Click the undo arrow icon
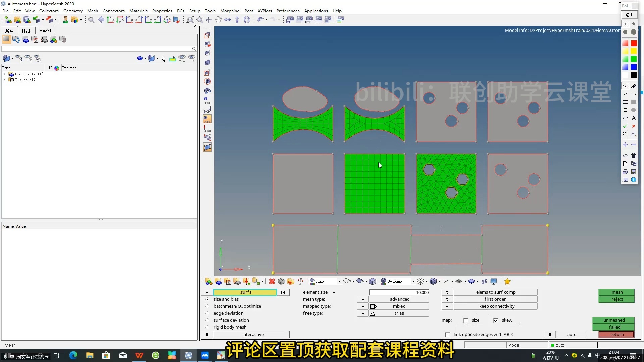 [260, 20]
